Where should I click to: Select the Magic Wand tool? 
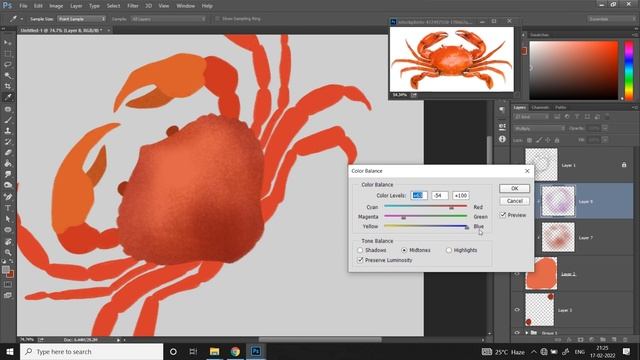[8, 76]
